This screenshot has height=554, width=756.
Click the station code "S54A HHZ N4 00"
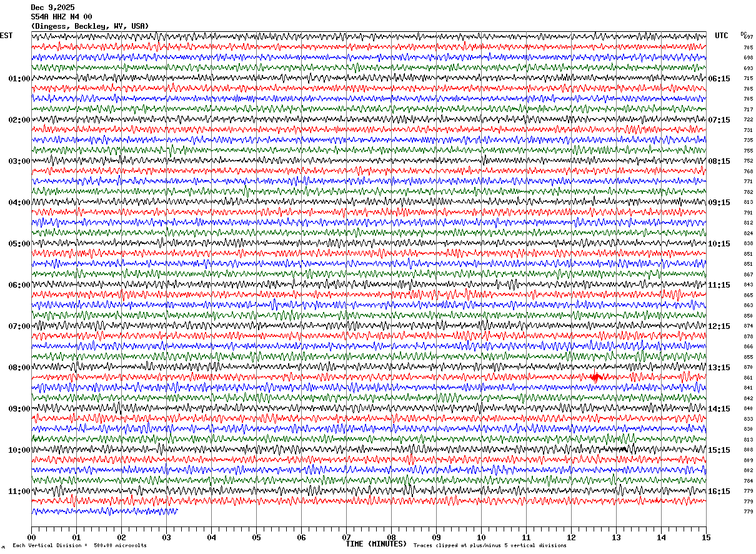61,17
